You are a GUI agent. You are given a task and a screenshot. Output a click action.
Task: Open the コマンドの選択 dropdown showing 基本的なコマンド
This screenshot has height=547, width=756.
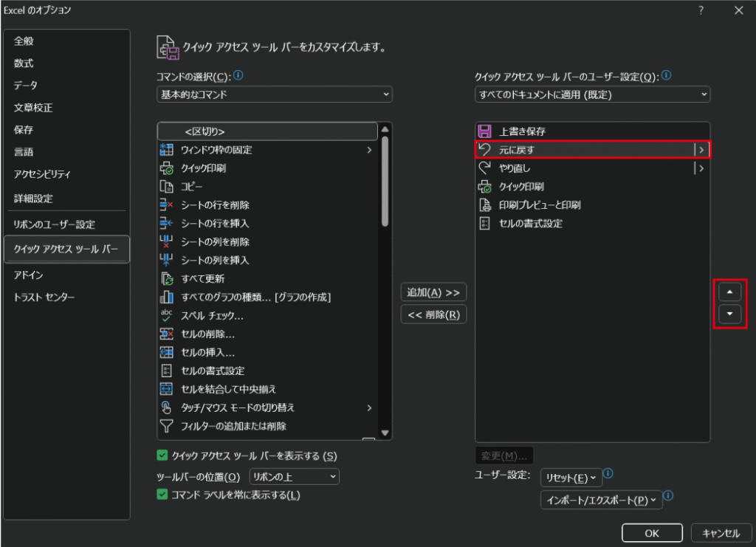point(275,94)
